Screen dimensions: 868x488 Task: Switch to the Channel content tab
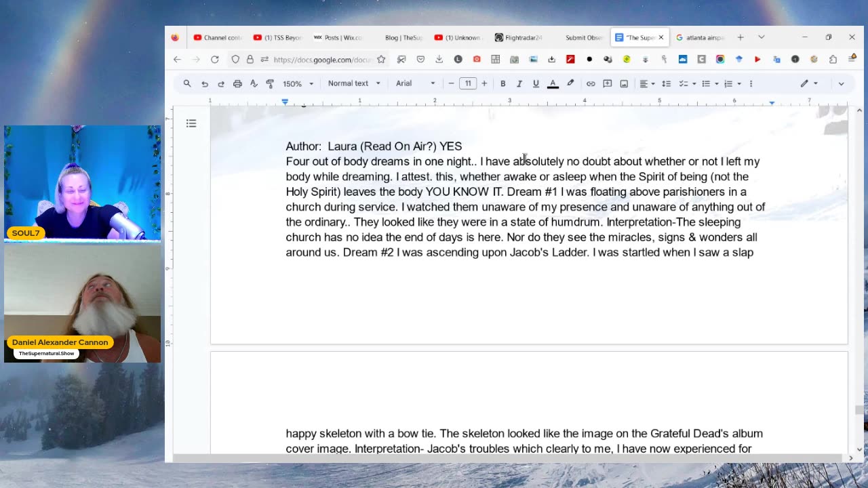pos(218,37)
